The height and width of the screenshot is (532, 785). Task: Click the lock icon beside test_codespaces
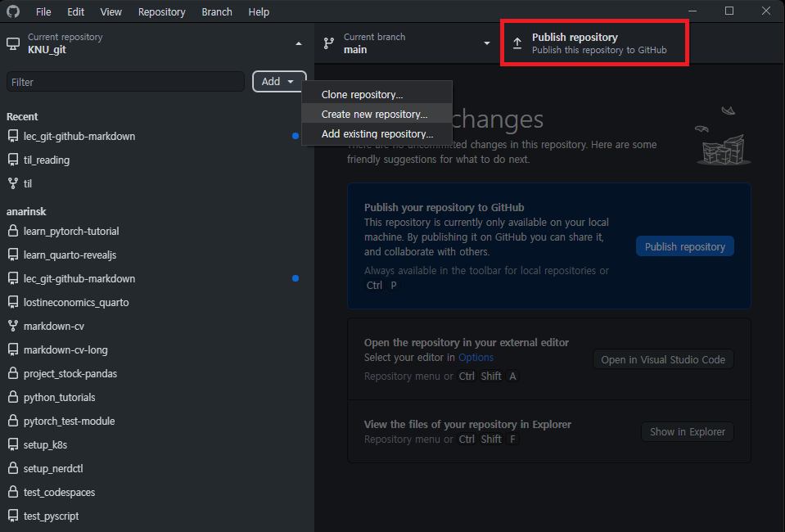tap(13, 493)
